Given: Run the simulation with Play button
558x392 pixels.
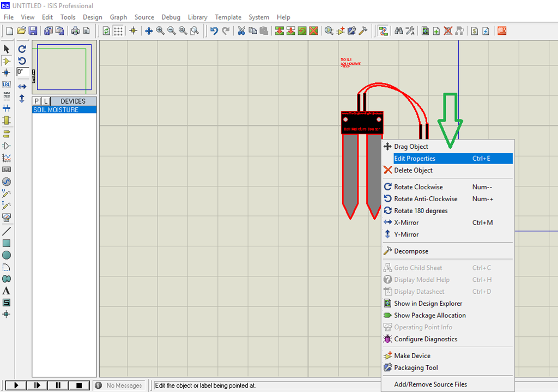Looking at the screenshot, I should click(15, 385).
